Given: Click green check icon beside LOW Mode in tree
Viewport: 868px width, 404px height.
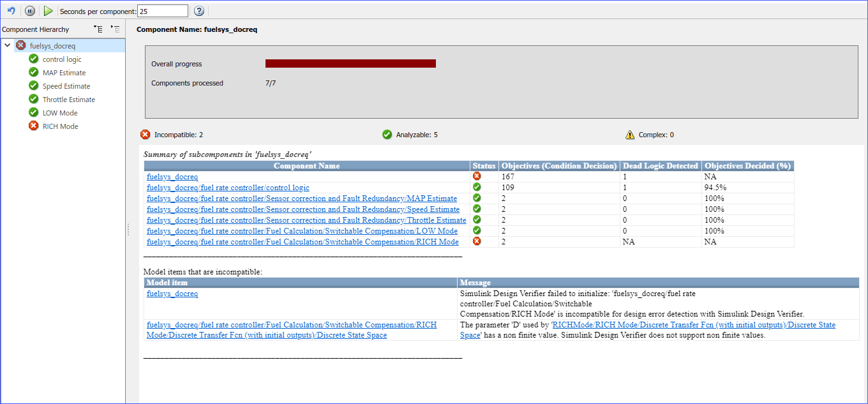Looking at the screenshot, I should pyautogui.click(x=34, y=112).
